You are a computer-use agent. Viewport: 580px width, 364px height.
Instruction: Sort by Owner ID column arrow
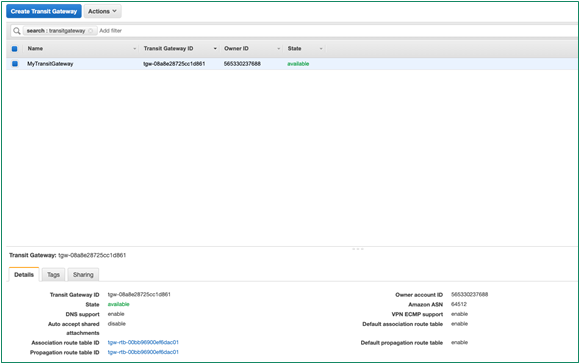coord(279,48)
